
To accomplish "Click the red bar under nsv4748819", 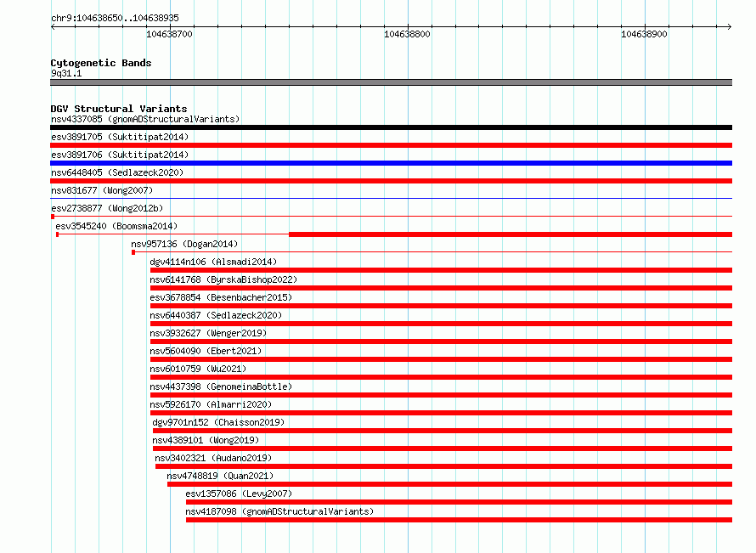I will [450, 484].
